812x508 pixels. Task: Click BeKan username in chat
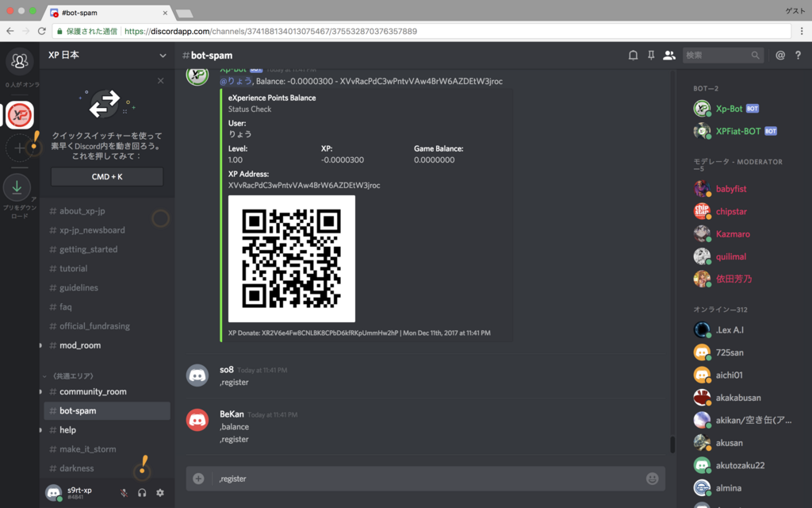pos(232,414)
